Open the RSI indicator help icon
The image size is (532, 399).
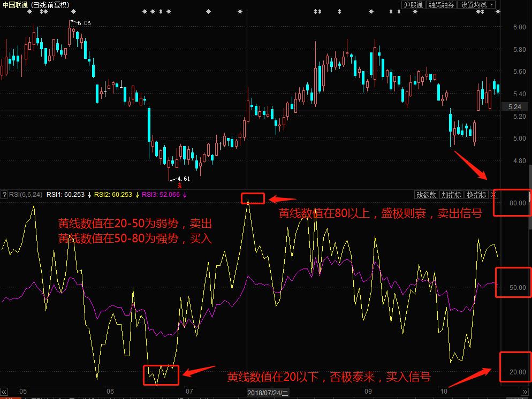click(4, 195)
